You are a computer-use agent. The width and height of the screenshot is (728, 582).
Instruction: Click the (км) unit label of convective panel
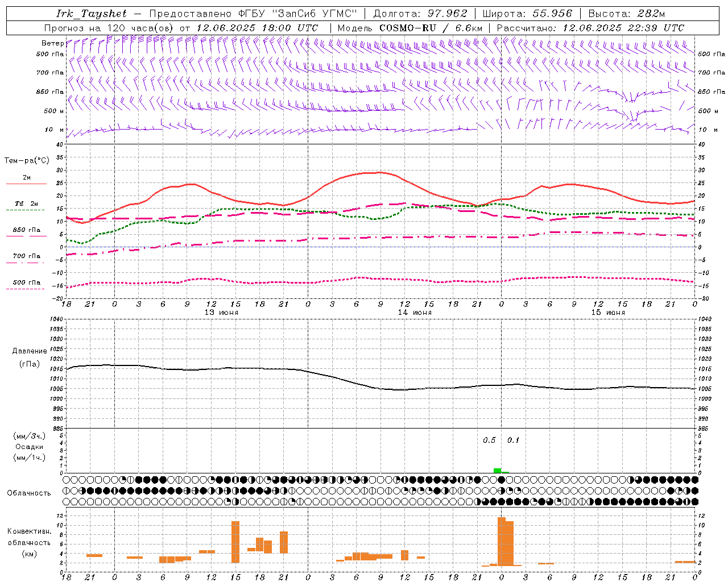coord(30,554)
